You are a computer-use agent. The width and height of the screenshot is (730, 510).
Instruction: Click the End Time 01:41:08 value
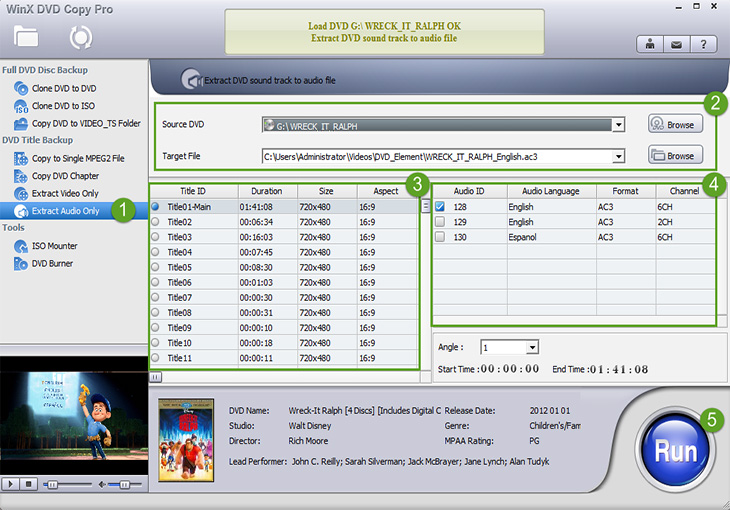click(618, 369)
